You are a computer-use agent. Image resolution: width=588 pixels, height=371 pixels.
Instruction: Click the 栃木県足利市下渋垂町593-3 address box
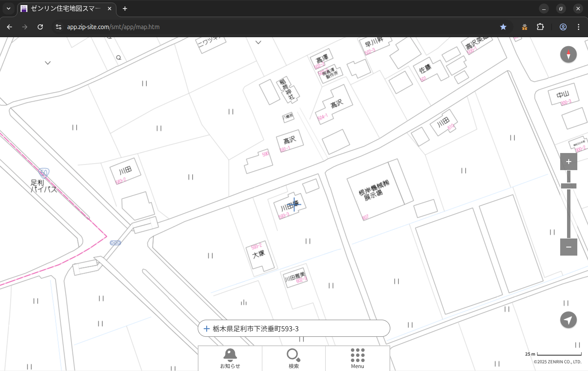(294, 328)
